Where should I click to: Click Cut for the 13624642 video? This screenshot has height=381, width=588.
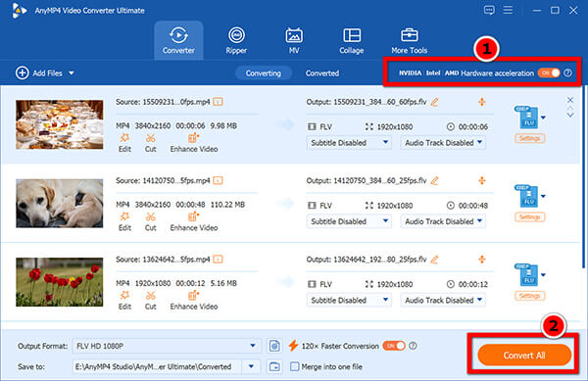click(x=150, y=301)
